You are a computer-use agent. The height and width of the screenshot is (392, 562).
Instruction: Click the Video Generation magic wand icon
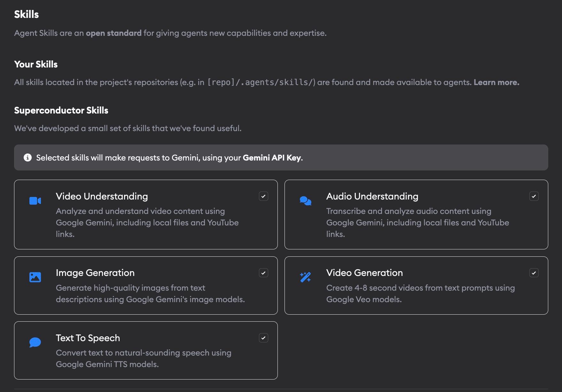[306, 277]
